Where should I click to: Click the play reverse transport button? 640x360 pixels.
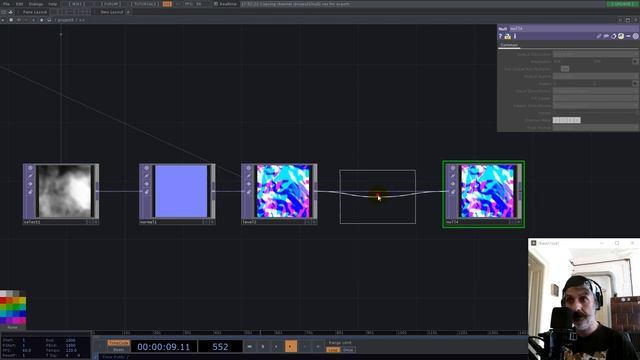click(276, 347)
